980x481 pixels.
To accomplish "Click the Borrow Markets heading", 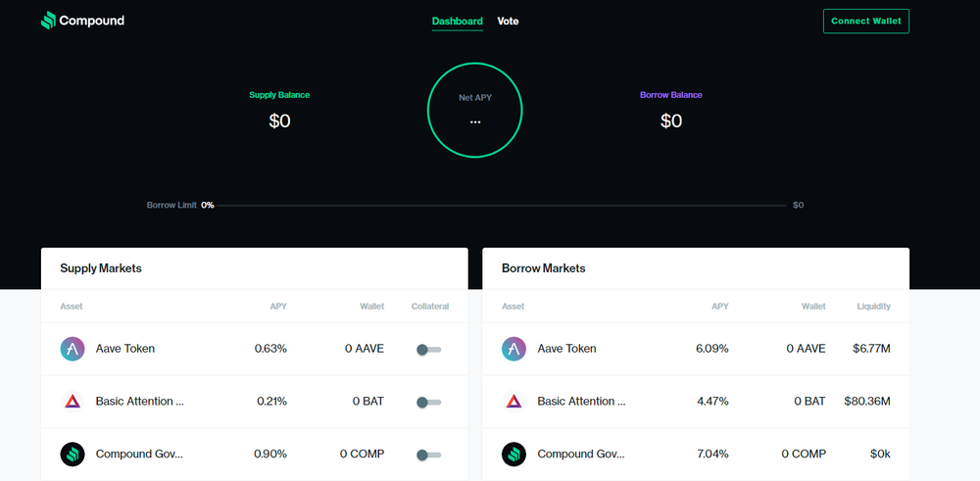I will point(544,268).
